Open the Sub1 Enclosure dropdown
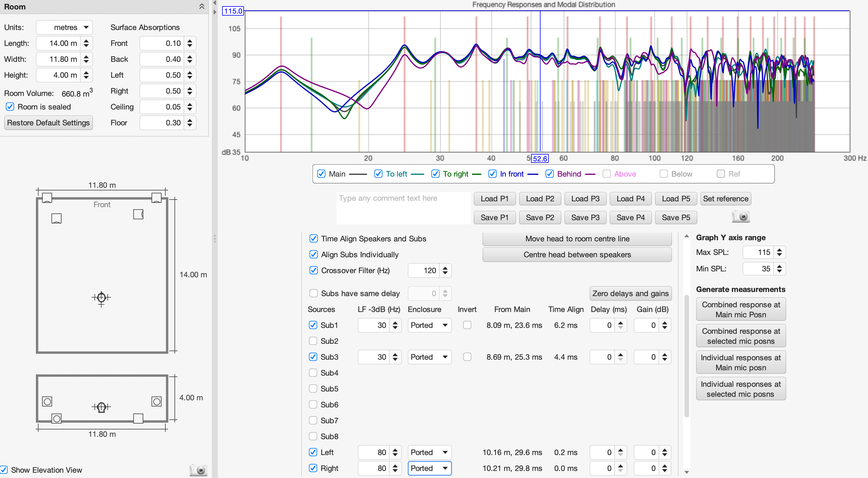 [429, 325]
